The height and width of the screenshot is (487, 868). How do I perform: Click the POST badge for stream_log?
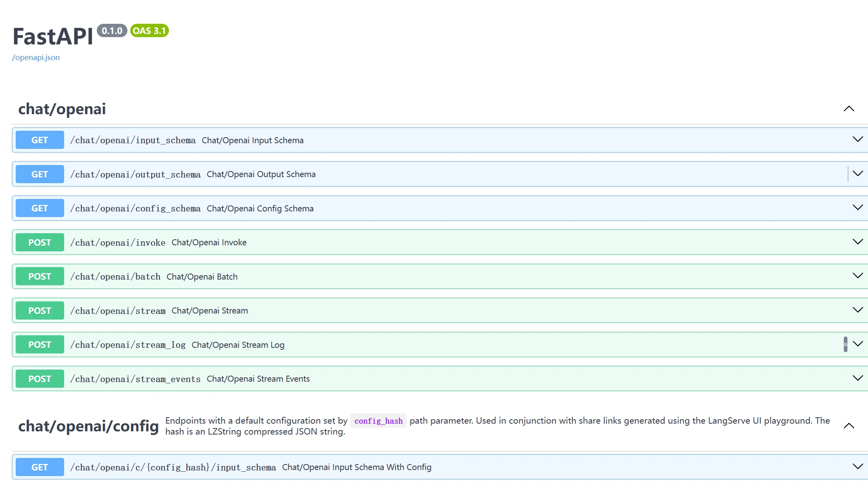tap(40, 345)
